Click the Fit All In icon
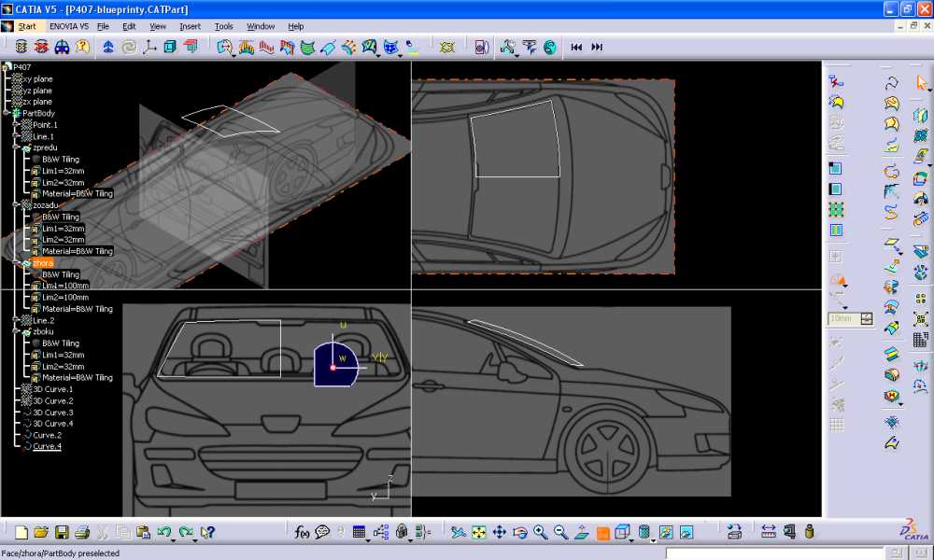The image size is (934, 560). click(x=479, y=532)
